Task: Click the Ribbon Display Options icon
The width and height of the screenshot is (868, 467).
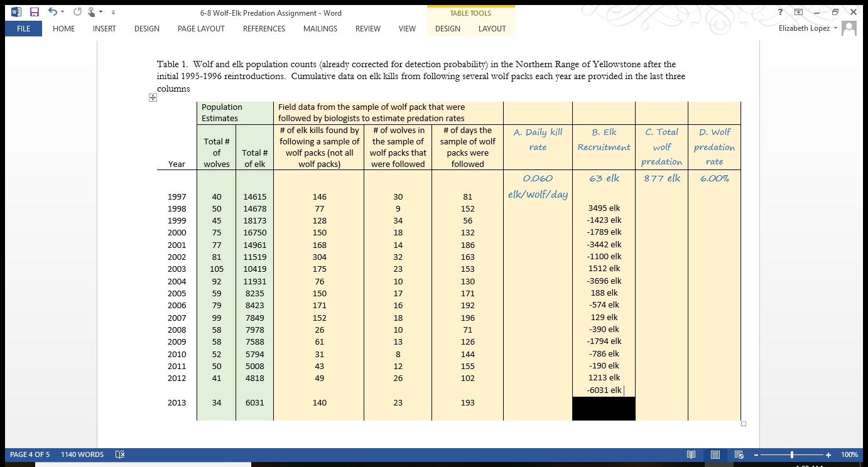Action: click(x=798, y=12)
